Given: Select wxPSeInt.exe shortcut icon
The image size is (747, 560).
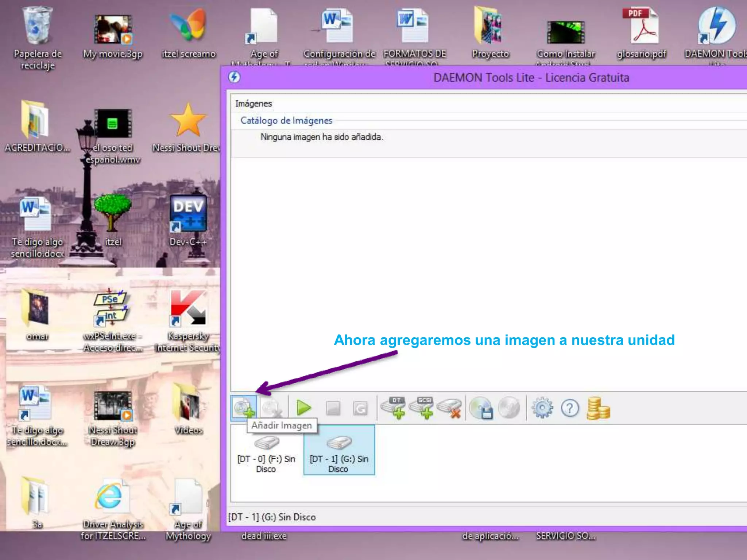Looking at the screenshot, I should click(113, 320).
